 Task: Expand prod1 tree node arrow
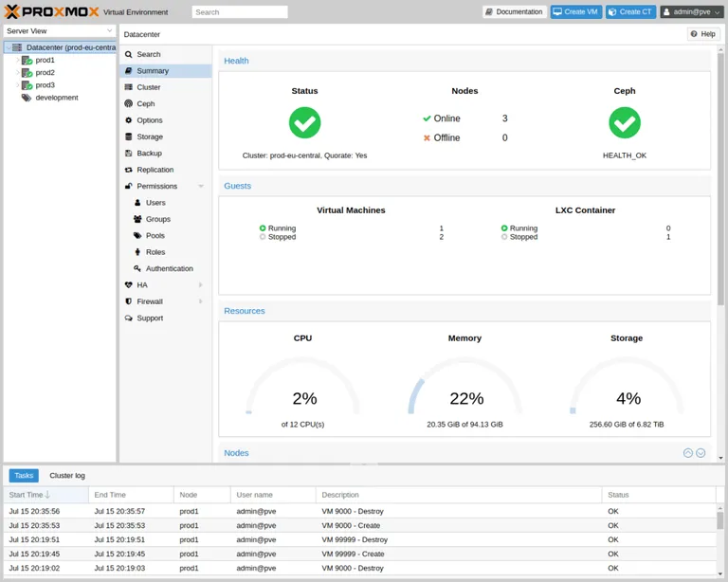pos(18,60)
